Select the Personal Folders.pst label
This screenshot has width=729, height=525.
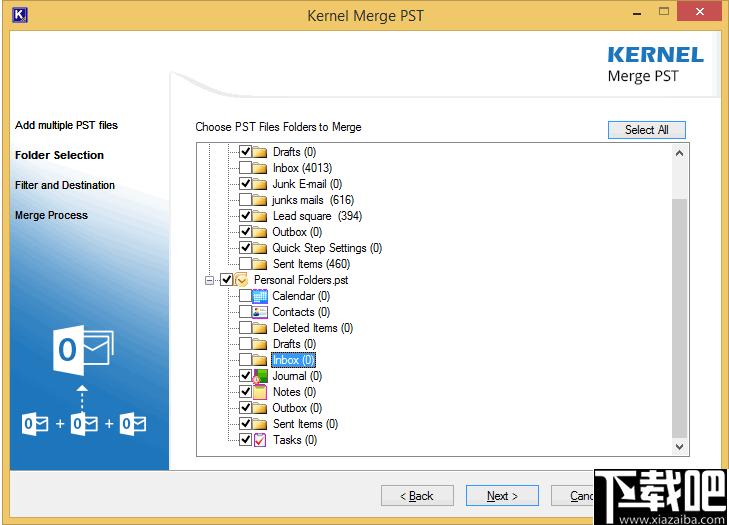(301, 280)
